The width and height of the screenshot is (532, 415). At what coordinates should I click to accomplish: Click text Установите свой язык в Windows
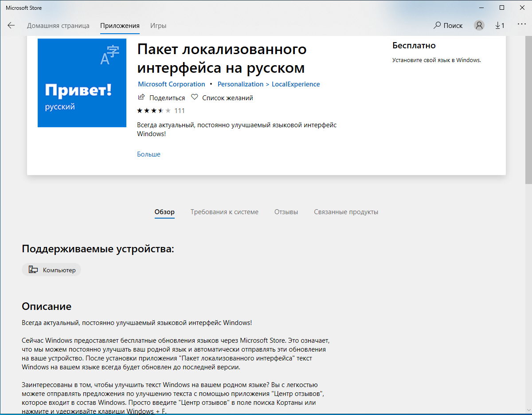(437, 60)
